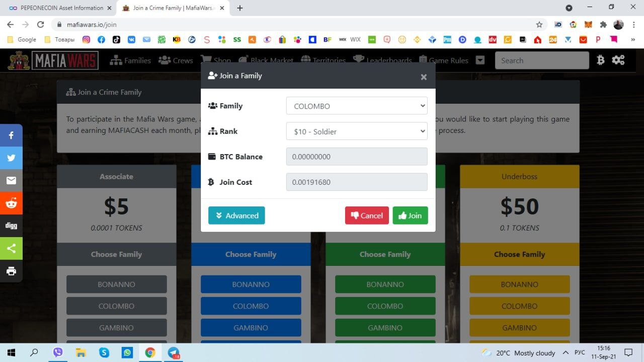The width and height of the screenshot is (644, 362).
Task: Share on Reddit from the side share bar
Action: 11,203
